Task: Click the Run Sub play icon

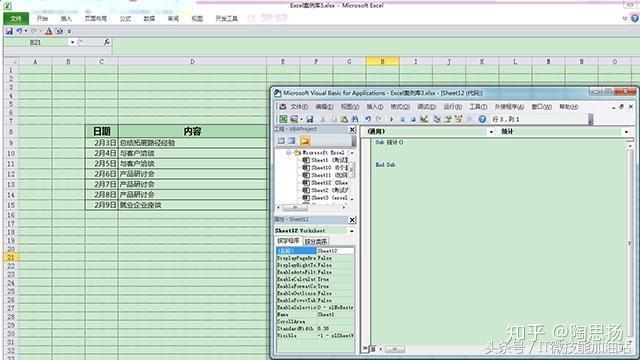Action: [x=391, y=119]
